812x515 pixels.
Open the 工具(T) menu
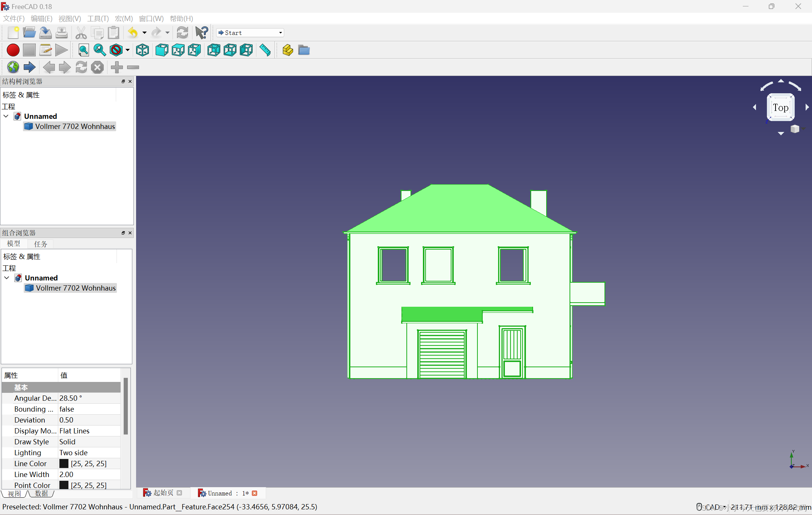coord(98,18)
